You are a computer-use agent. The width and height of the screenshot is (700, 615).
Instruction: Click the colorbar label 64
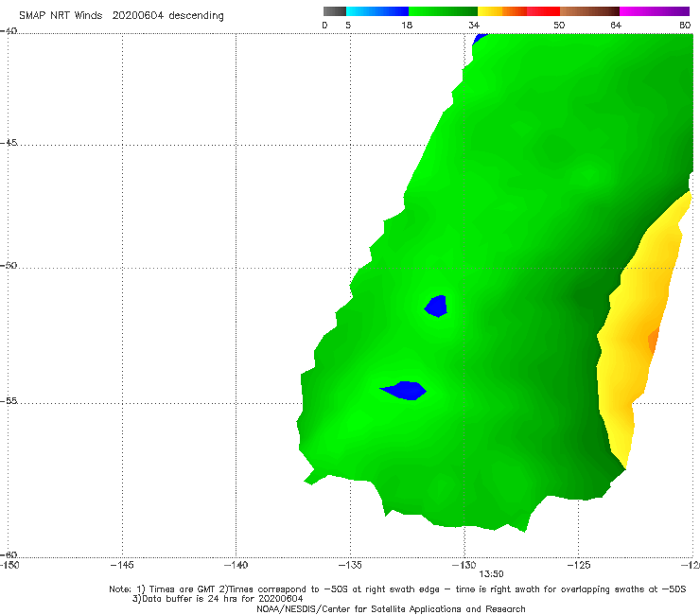coord(616,25)
